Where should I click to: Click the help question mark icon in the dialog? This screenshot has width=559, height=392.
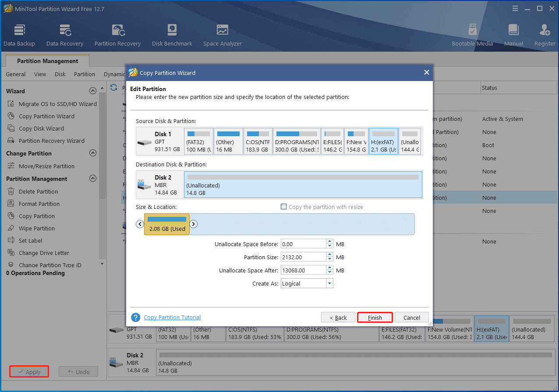(136, 318)
